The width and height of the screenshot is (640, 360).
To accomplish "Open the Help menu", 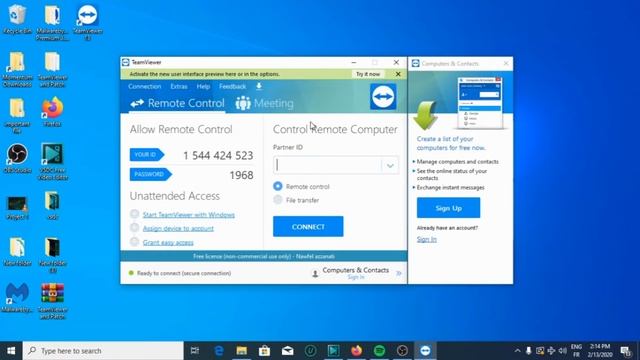I will coord(203,87).
